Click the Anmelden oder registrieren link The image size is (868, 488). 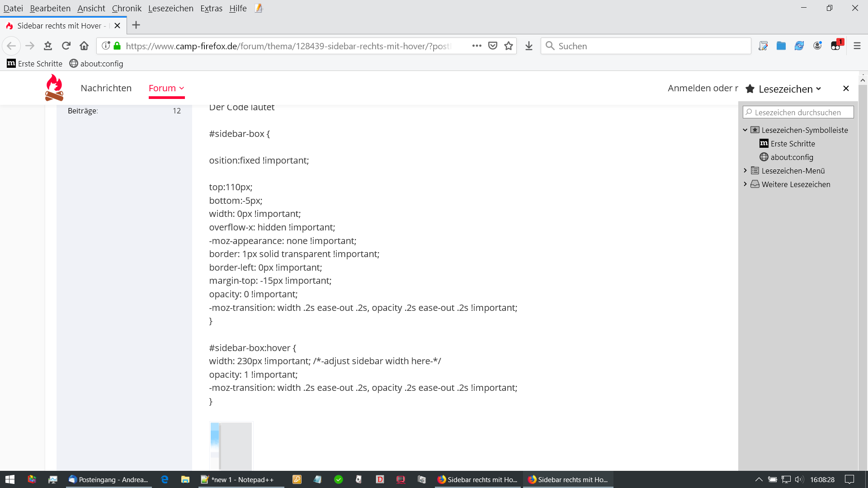(702, 88)
